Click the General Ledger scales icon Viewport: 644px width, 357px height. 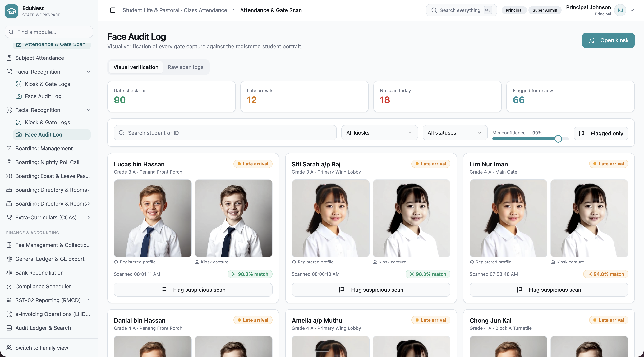(9, 259)
